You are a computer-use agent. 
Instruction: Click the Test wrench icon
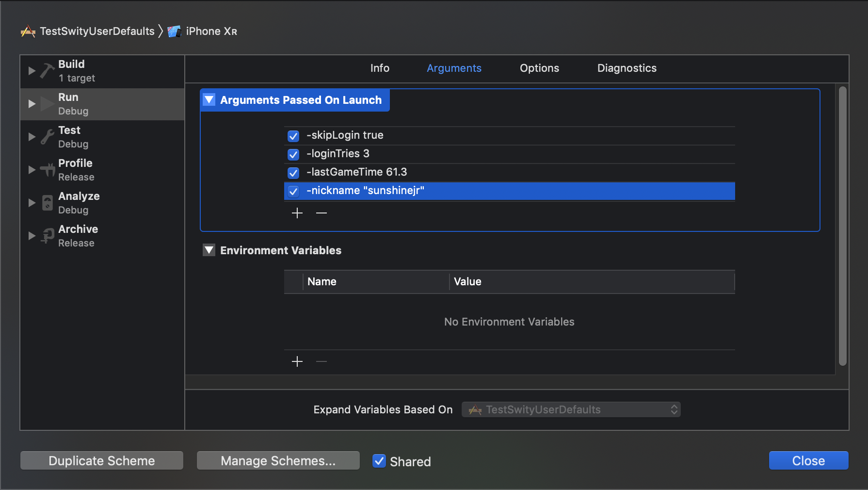47,137
